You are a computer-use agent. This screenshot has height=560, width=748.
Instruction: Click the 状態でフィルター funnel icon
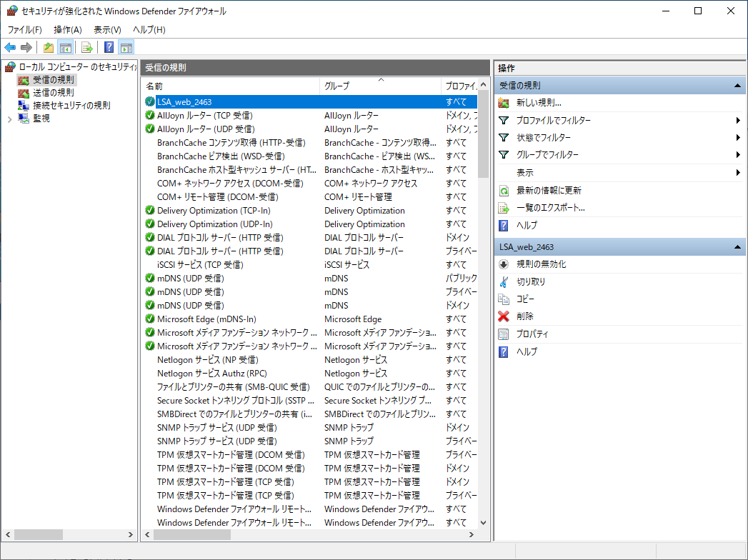pyautogui.click(x=503, y=137)
